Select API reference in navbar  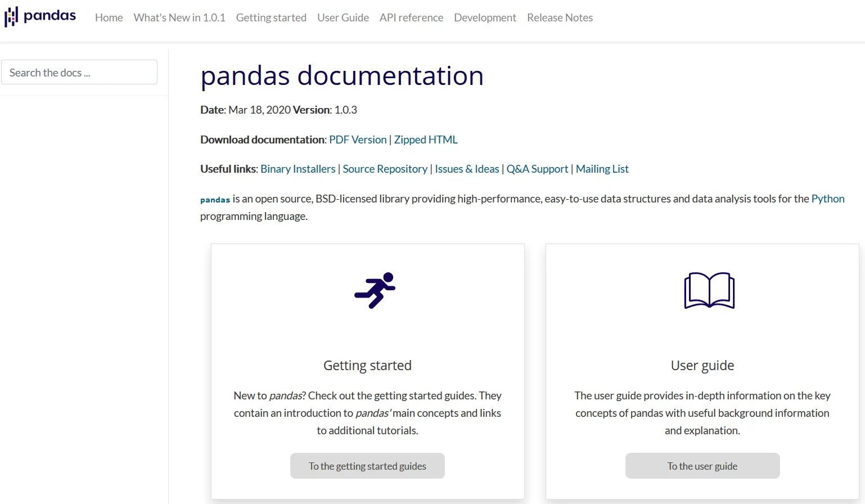(411, 17)
